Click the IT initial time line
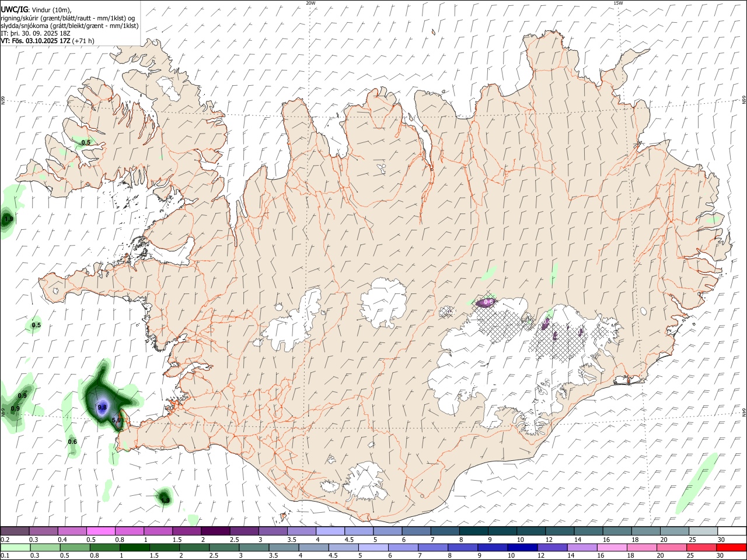The width and height of the screenshot is (747, 560). (36, 33)
